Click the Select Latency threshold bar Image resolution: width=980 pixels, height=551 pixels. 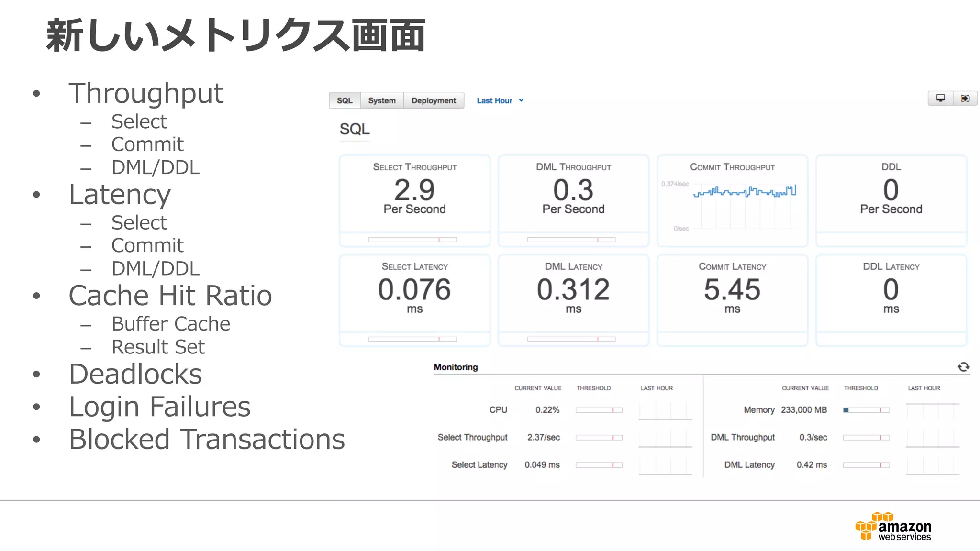412,339
